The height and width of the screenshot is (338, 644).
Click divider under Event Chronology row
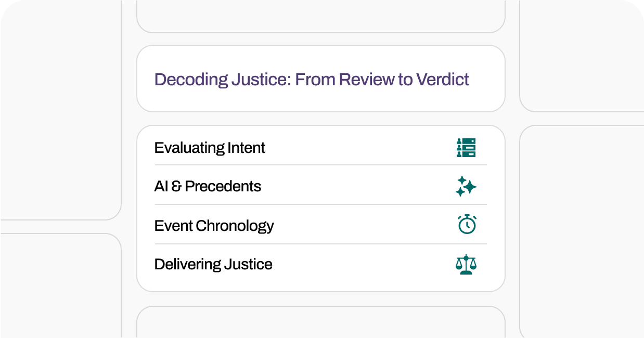[x=321, y=244]
